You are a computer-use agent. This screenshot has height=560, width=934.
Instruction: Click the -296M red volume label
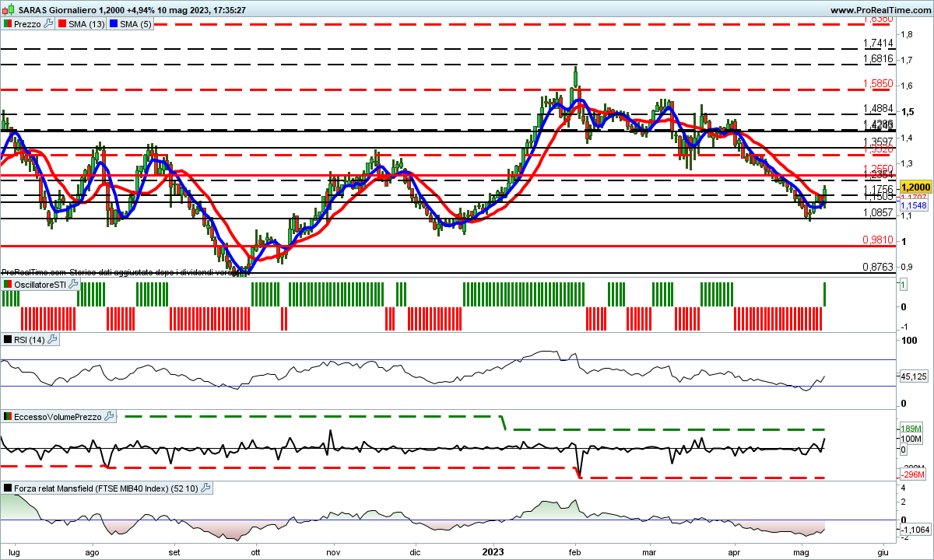911,474
